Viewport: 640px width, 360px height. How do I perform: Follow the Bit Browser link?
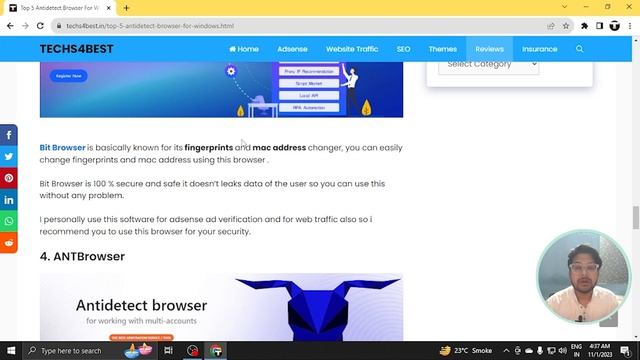coord(62,147)
